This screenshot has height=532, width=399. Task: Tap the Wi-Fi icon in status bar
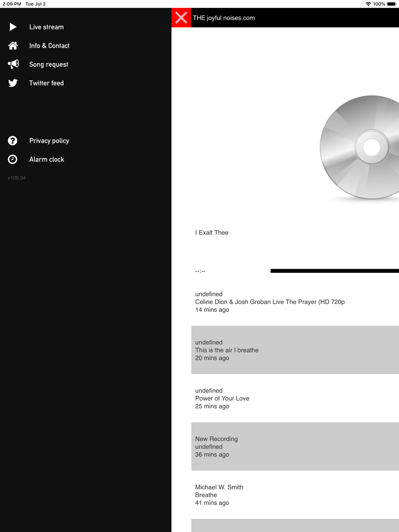click(x=368, y=4)
